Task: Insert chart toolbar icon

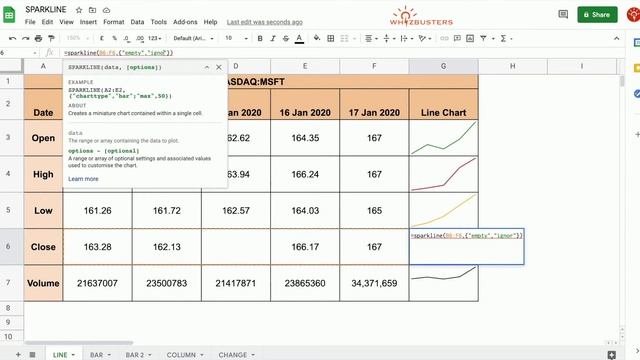Action: point(470,38)
